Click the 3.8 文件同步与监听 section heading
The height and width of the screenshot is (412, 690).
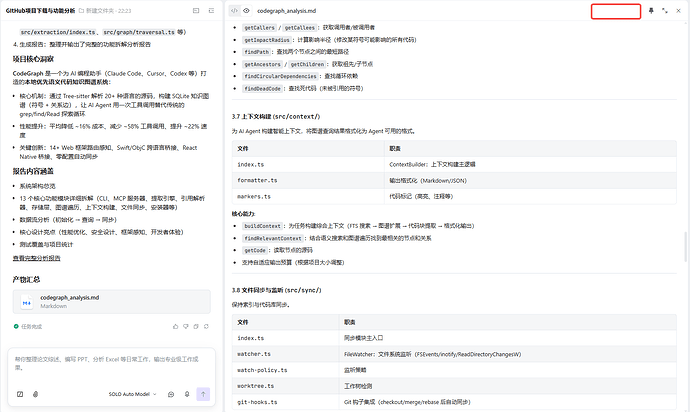pos(277,291)
